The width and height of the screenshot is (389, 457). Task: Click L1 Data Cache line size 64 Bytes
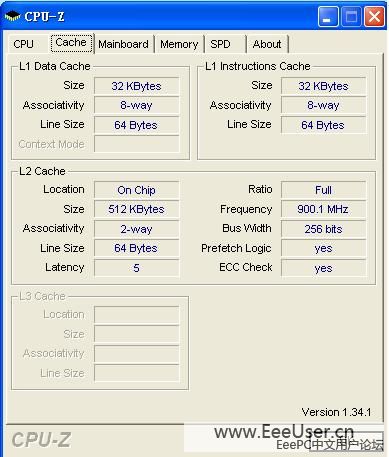tap(136, 125)
